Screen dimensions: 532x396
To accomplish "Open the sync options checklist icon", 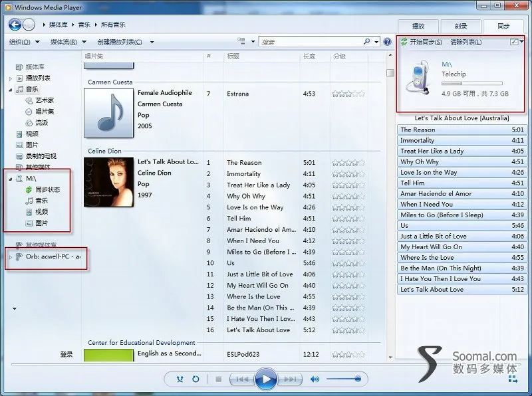I will [x=514, y=42].
